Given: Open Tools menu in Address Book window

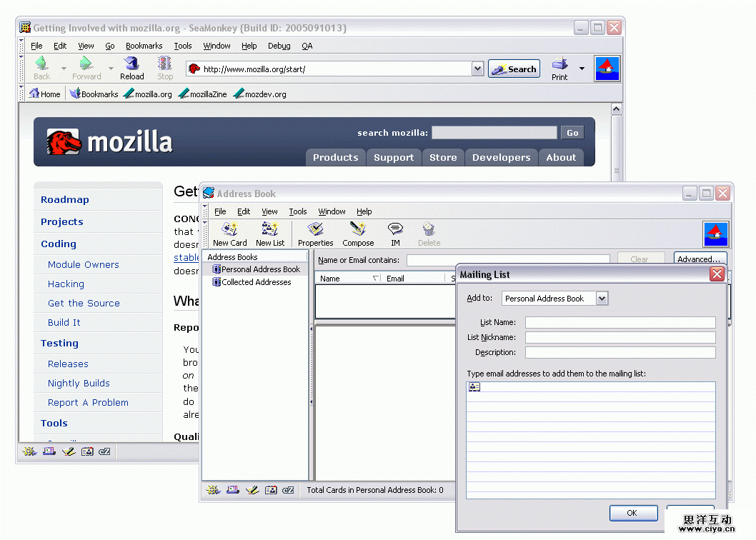Looking at the screenshot, I should click(298, 211).
